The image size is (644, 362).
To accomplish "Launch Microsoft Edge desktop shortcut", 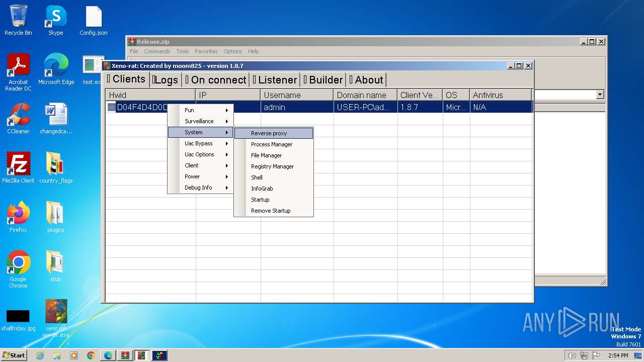I will click(56, 69).
